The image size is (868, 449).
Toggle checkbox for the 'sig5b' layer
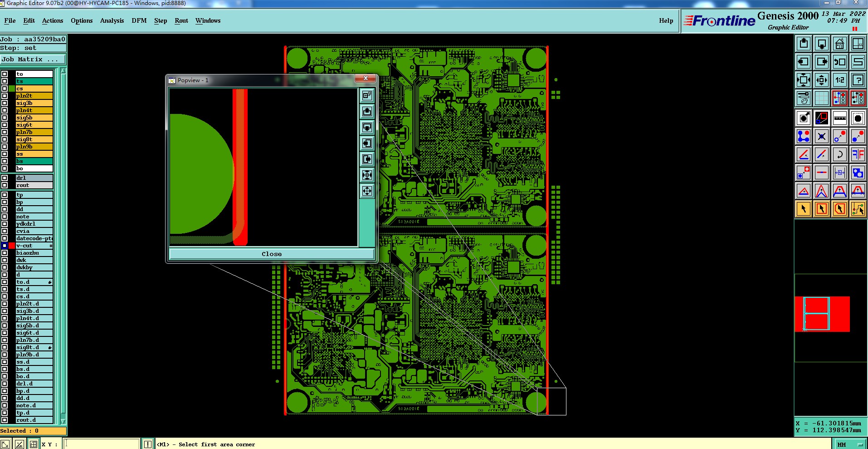click(5, 118)
